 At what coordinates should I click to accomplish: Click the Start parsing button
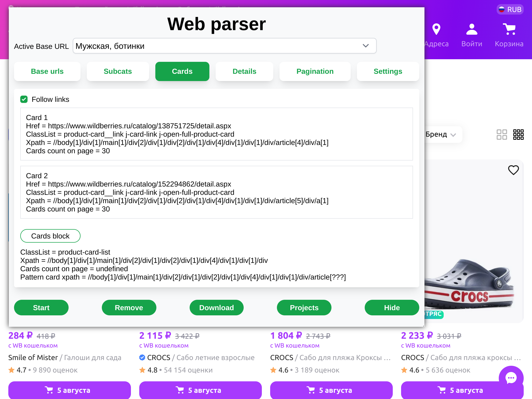tap(41, 308)
